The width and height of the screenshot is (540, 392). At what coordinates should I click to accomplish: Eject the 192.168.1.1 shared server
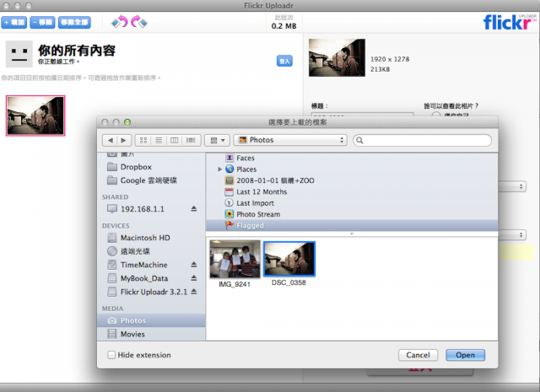click(x=194, y=208)
